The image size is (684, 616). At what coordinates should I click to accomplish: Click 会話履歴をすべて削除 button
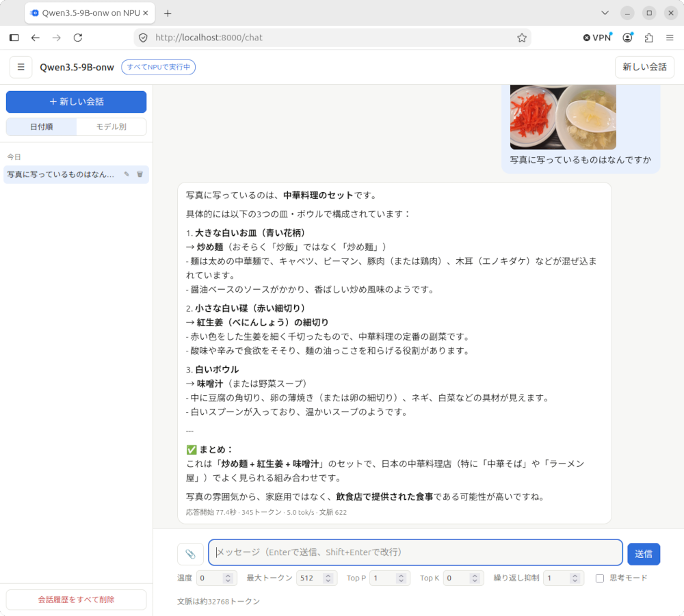point(77,600)
